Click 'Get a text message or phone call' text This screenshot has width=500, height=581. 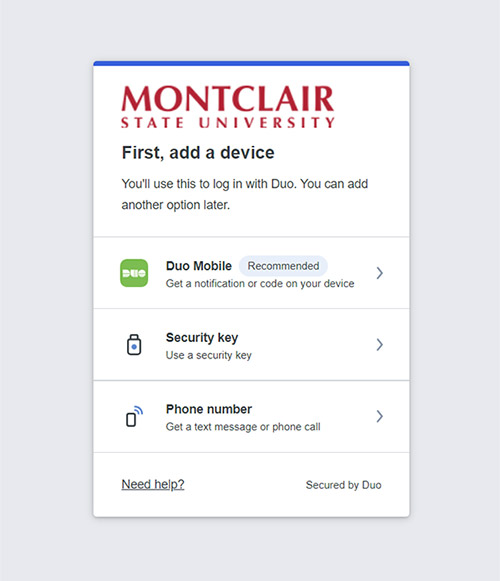[x=243, y=427]
